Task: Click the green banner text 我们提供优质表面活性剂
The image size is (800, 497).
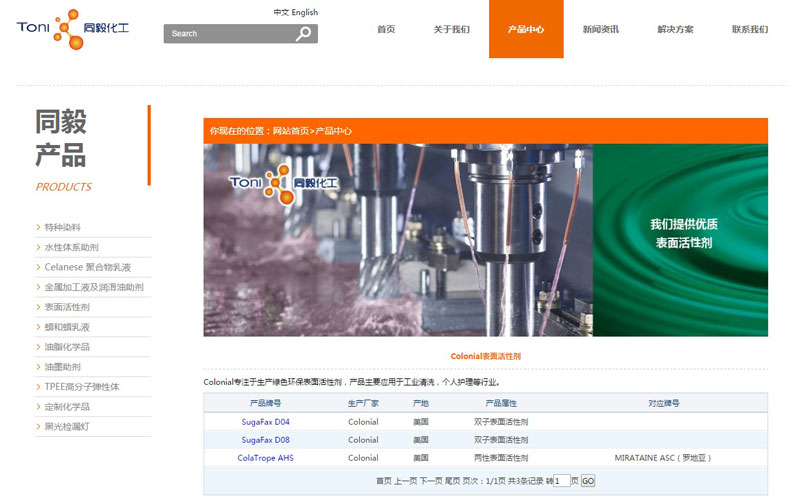Action: (x=684, y=233)
